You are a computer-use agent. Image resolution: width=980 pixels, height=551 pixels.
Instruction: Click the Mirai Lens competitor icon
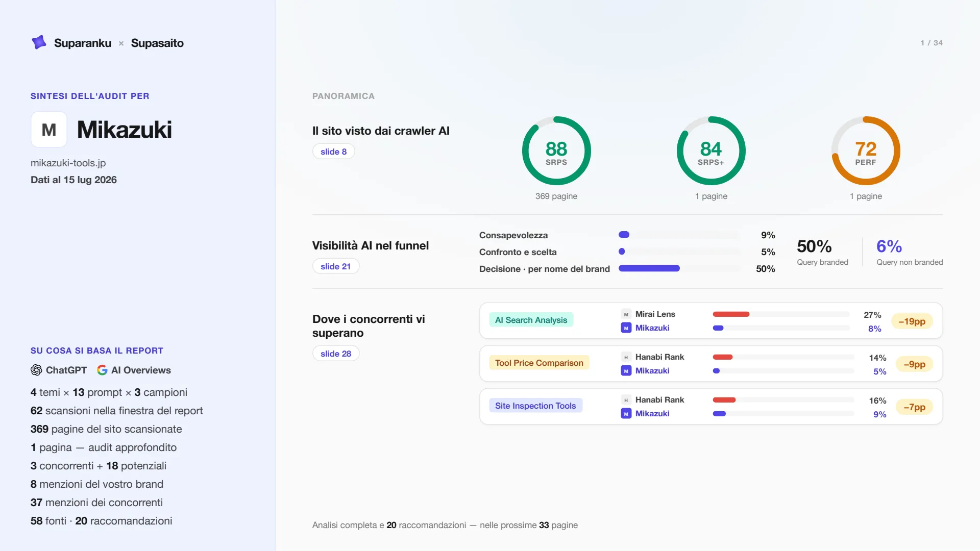(626, 314)
